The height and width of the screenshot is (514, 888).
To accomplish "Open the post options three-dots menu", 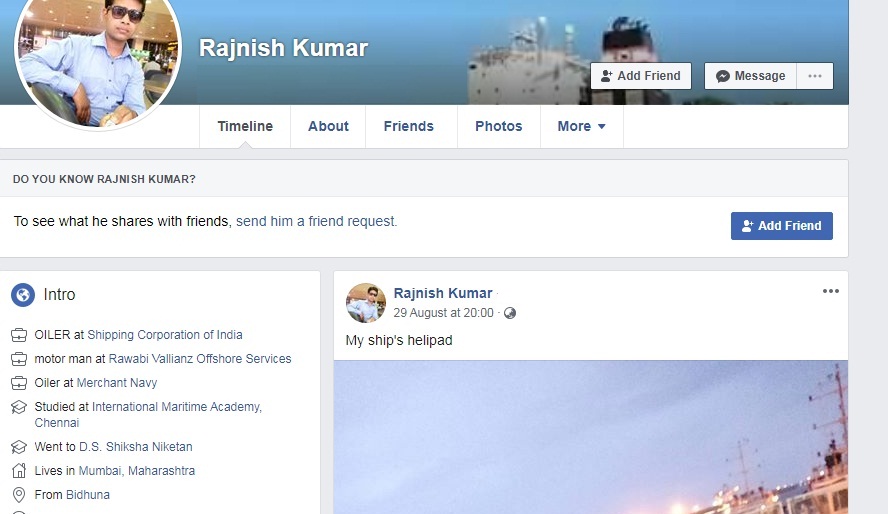I will click(831, 291).
